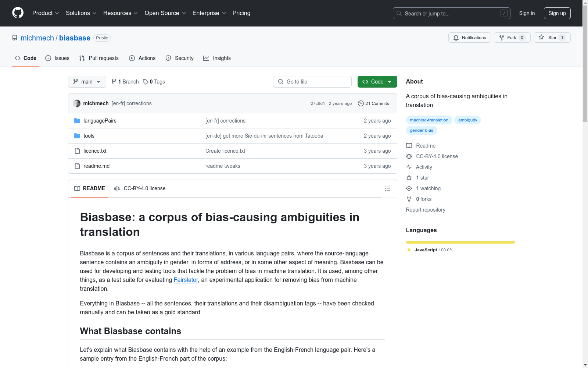Switch to the Pull requests tab
588x368 pixels.
click(x=99, y=58)
